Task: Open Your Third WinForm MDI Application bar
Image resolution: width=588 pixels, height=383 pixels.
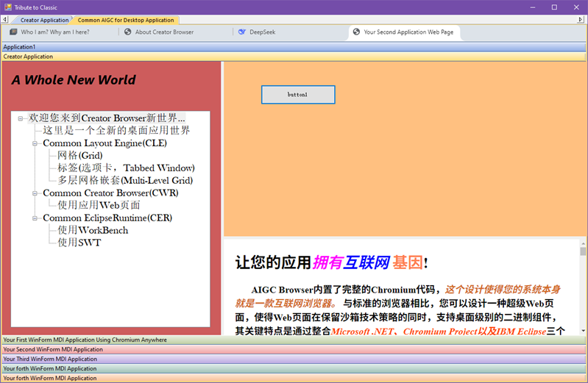Action: (x=294, y=359)
